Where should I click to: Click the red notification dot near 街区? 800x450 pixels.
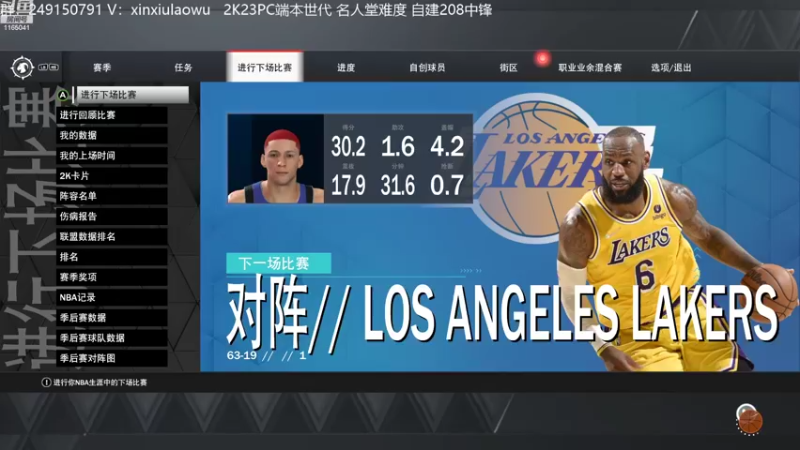(542, 59)
